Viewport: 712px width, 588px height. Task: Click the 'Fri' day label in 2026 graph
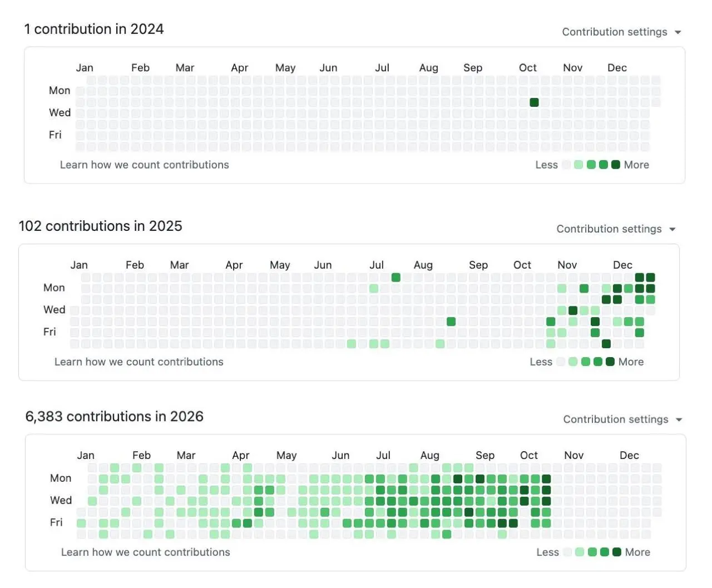56,522
